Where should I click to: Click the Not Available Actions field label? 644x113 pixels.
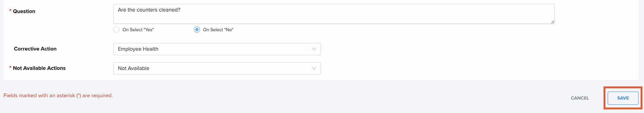pos(39,68)
